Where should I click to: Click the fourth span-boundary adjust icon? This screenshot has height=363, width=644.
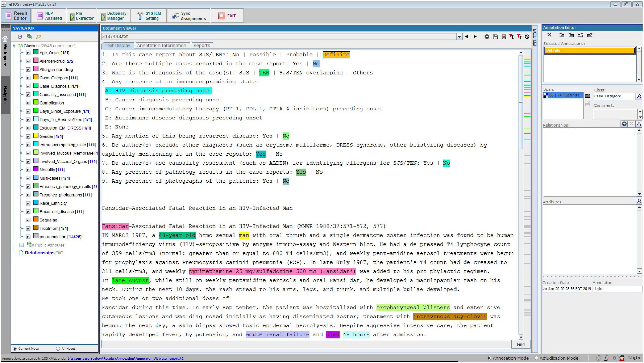tap(590, 35)
